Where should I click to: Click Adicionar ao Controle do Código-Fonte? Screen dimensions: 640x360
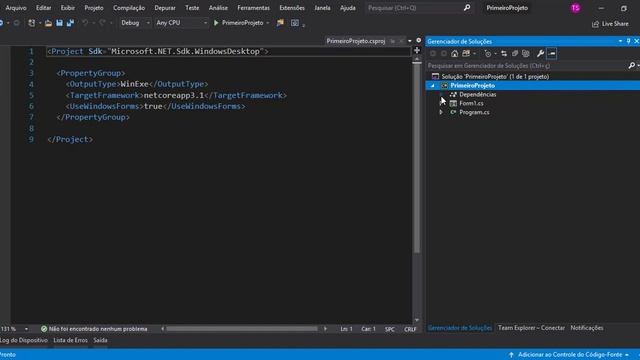(x=570, y=355)
